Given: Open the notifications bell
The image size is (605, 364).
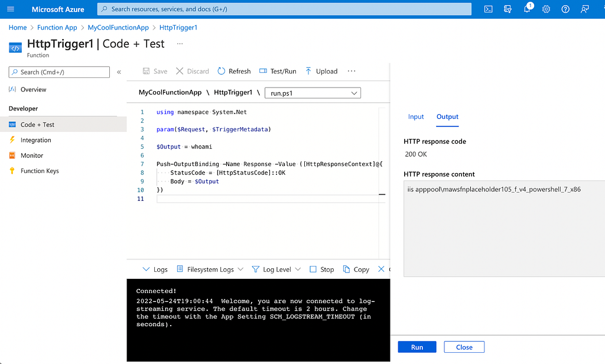Looking at the screenshot, I should [527, 8].
